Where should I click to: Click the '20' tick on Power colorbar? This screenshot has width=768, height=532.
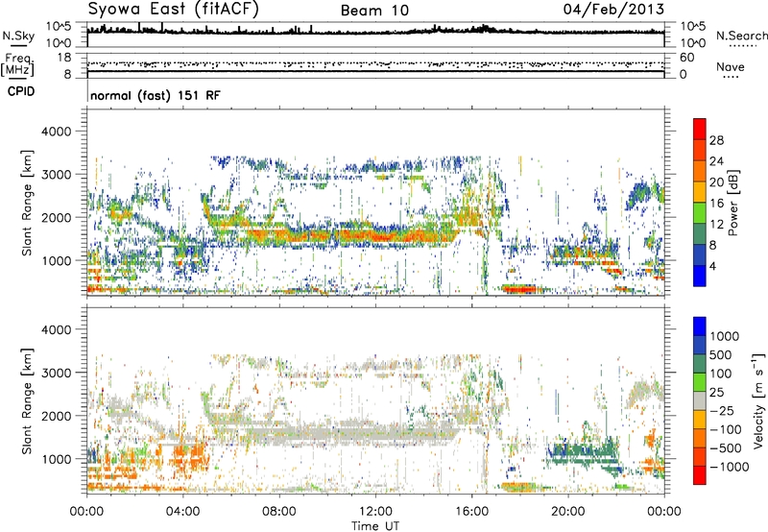pyautogui.click(x=716, y=182)
